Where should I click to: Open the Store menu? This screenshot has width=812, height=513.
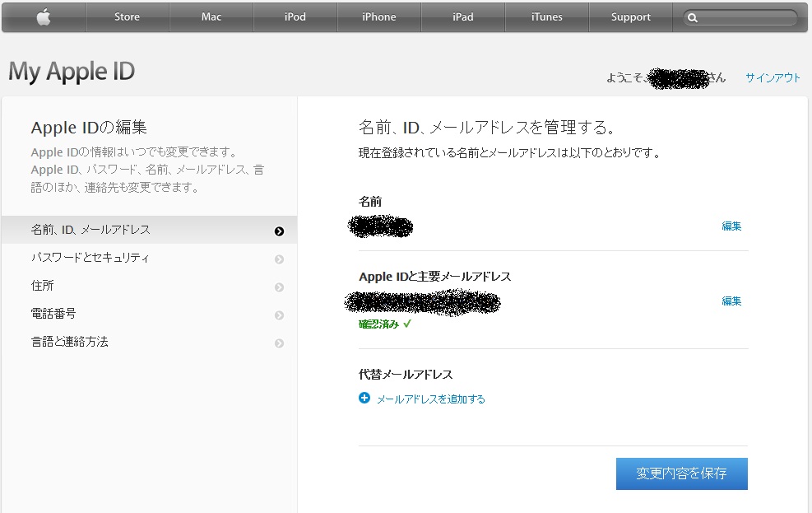click(x=127, y=17)
